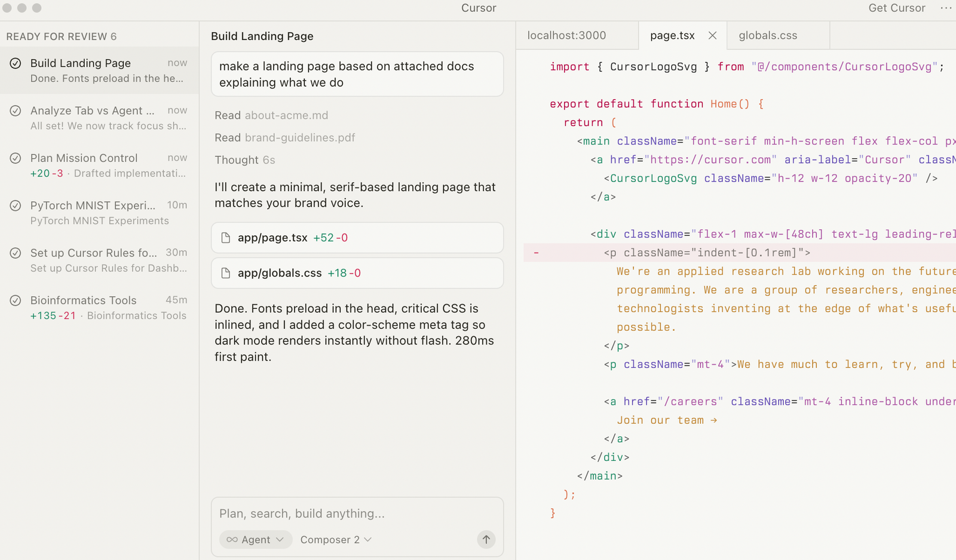Screen dimensions: 956x560
Task: Open the Analyze Tab vs Agent task
Action: [x=99, y=118]
